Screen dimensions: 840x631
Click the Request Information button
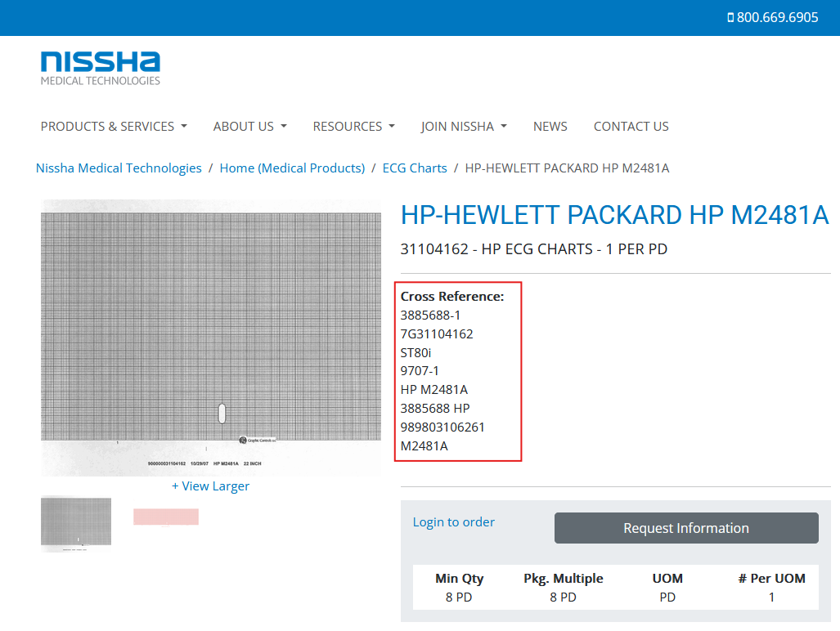pos(686,528)
